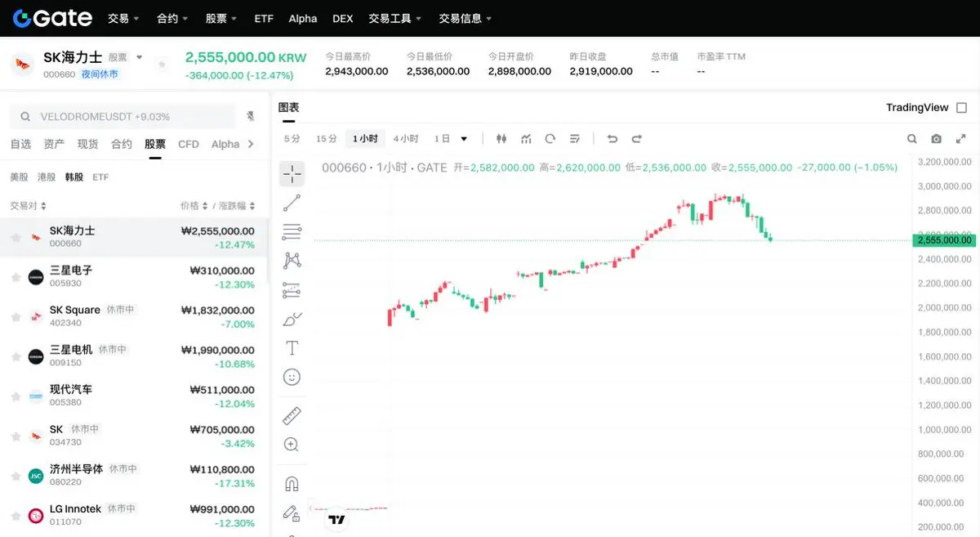
Task: Open the Fibonacci retracement tool
Action: click(x=292, y=231)
